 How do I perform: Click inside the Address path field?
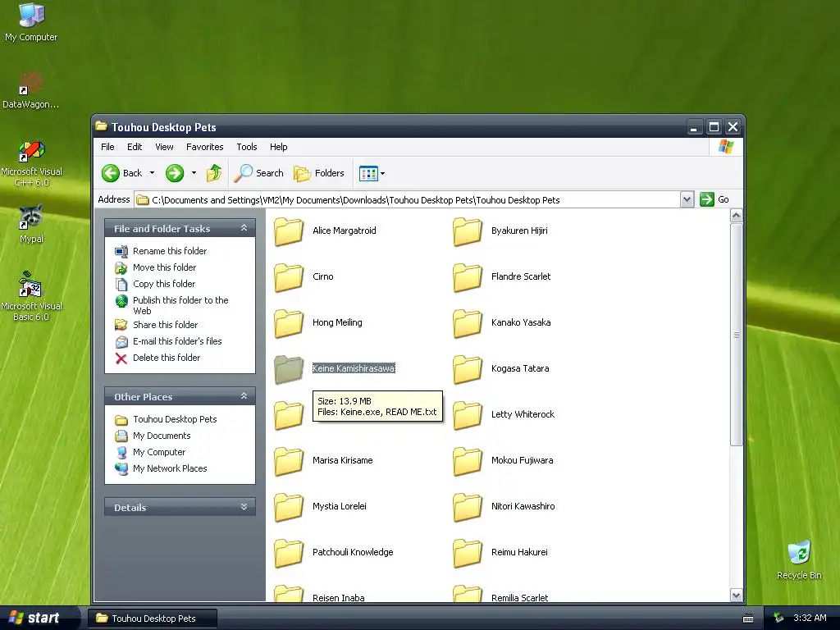407,200
